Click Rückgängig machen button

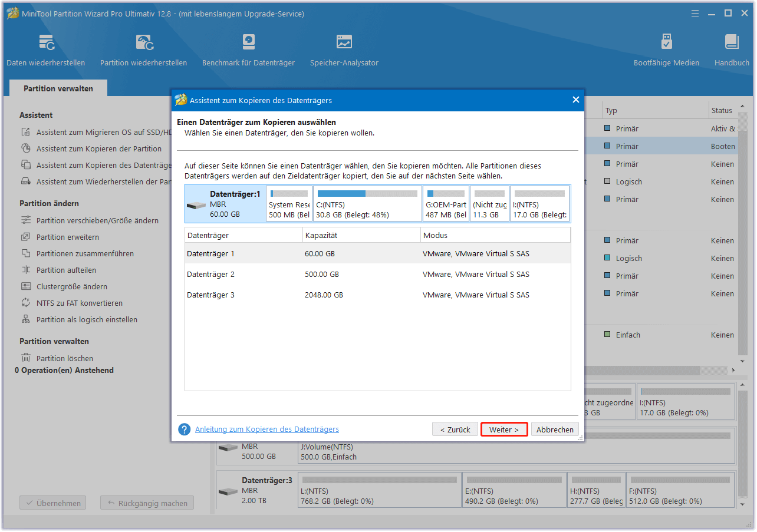click(147, 503)
